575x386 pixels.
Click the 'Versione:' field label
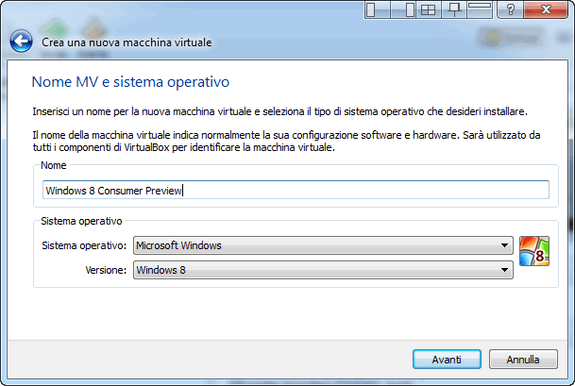click(106, 270)
